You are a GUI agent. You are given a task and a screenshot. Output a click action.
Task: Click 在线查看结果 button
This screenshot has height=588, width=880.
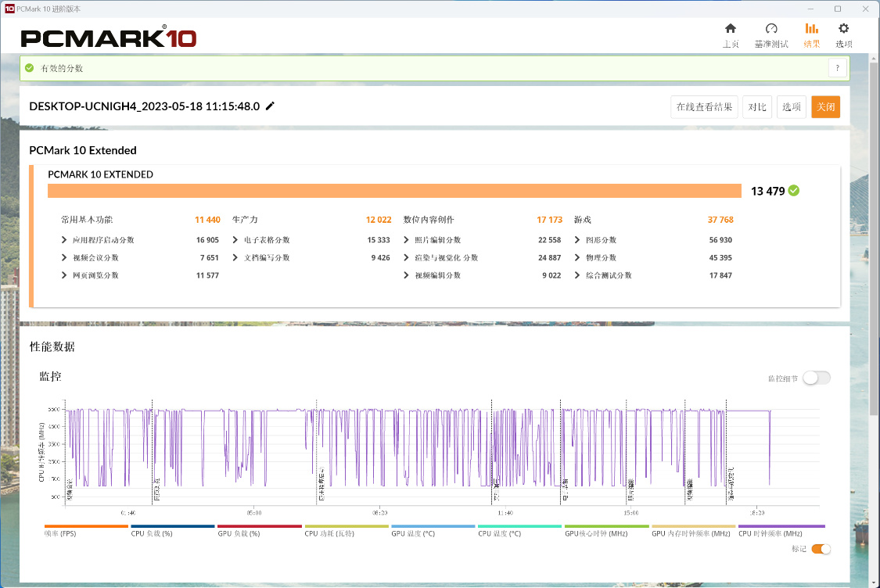pyautogui.click(x=704, y=106)
